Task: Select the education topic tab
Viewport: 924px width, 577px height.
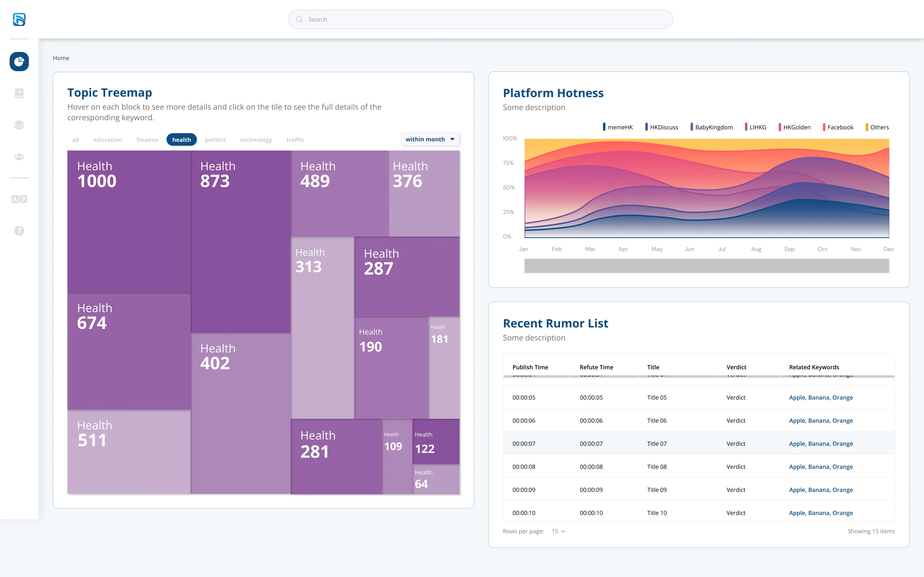Action: click(108, 140)
